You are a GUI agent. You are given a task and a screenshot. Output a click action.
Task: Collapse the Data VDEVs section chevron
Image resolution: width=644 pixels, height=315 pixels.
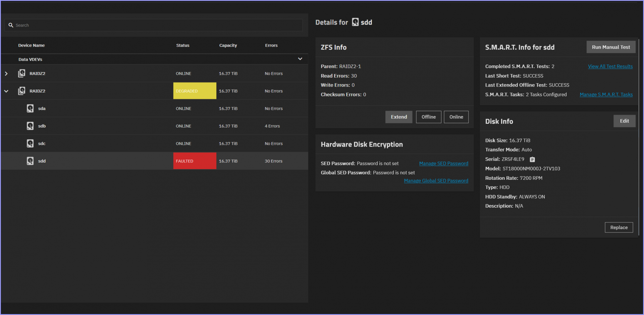[x=300, y=59]
